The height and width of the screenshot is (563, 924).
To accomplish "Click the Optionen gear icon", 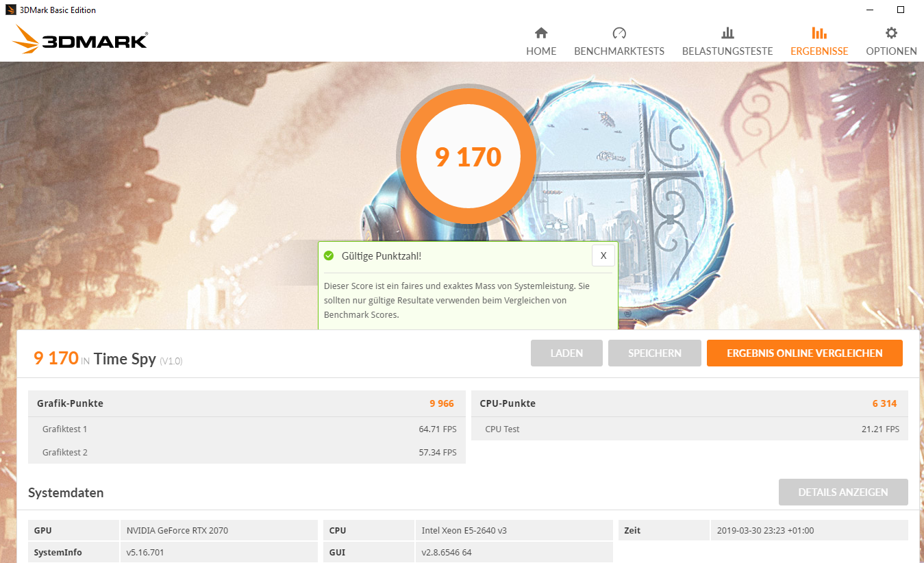I will (891, 33).
